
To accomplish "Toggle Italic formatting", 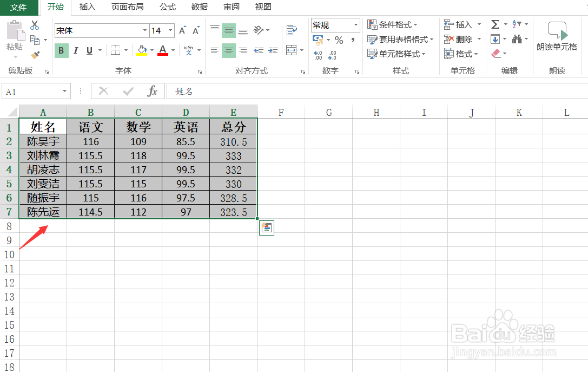I will click(76, 51).
